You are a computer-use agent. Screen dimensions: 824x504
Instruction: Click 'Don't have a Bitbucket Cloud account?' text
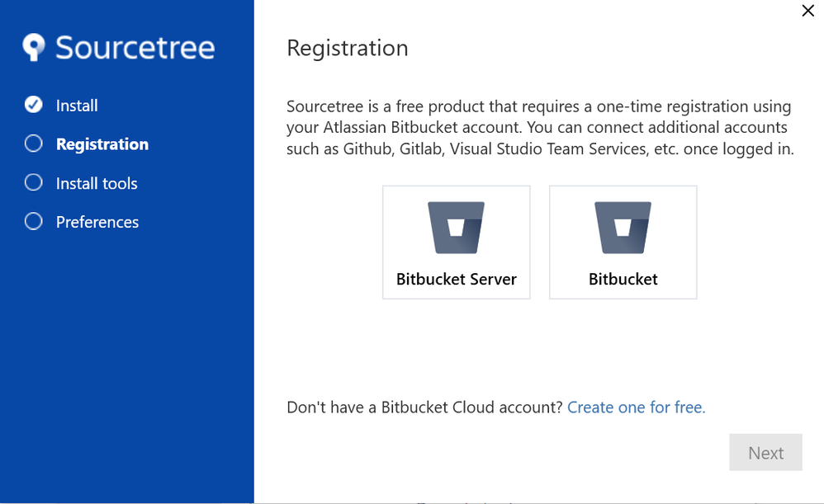coord(424,407)
